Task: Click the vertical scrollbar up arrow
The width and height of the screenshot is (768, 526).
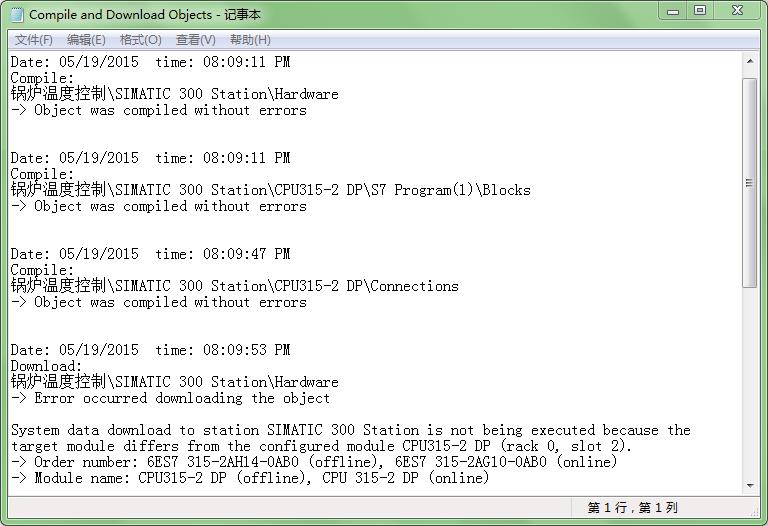Action: (749, 62)
